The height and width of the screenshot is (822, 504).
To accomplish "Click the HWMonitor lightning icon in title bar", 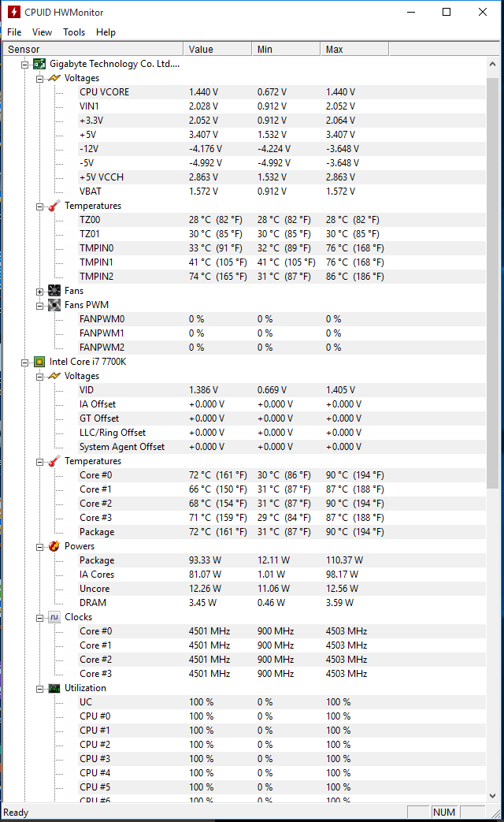I will 13,12.
